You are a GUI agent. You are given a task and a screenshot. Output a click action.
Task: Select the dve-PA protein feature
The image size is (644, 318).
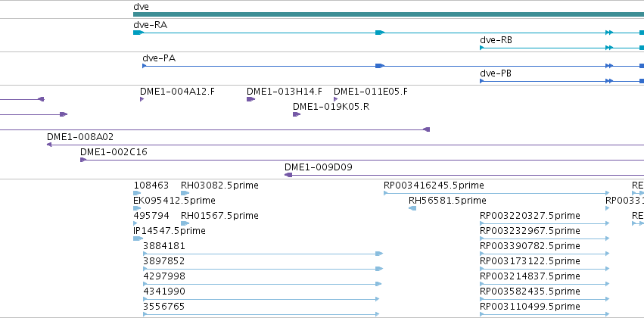tap(393, 66)
